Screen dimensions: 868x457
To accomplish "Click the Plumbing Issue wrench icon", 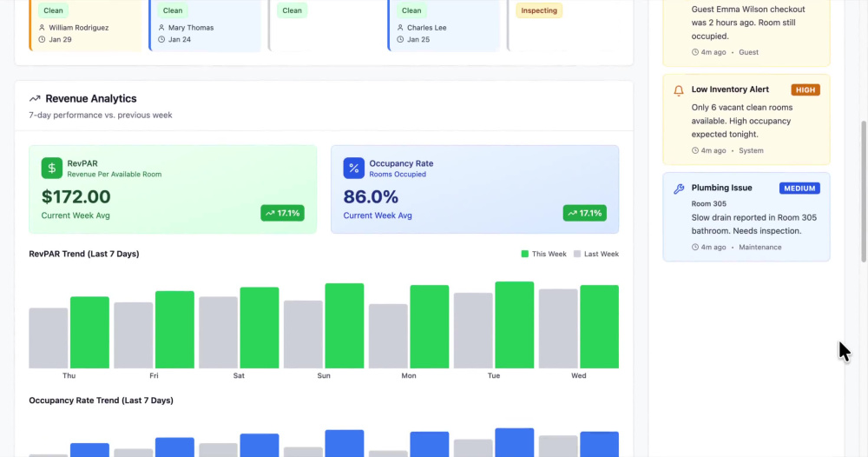I will click(679, 189).
